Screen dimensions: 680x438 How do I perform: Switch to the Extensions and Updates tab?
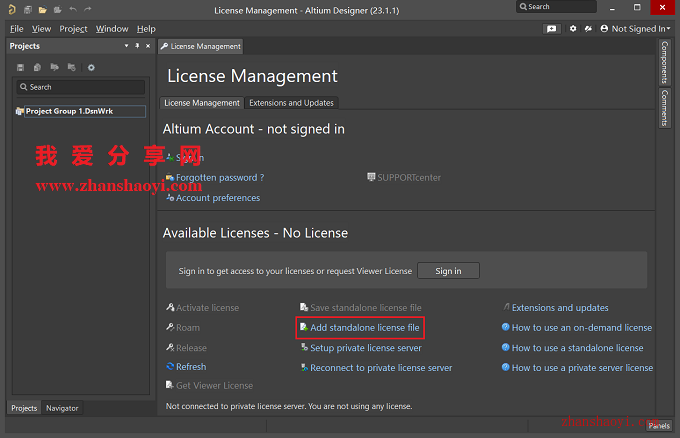pyautogui.click(x=291, y=103)
